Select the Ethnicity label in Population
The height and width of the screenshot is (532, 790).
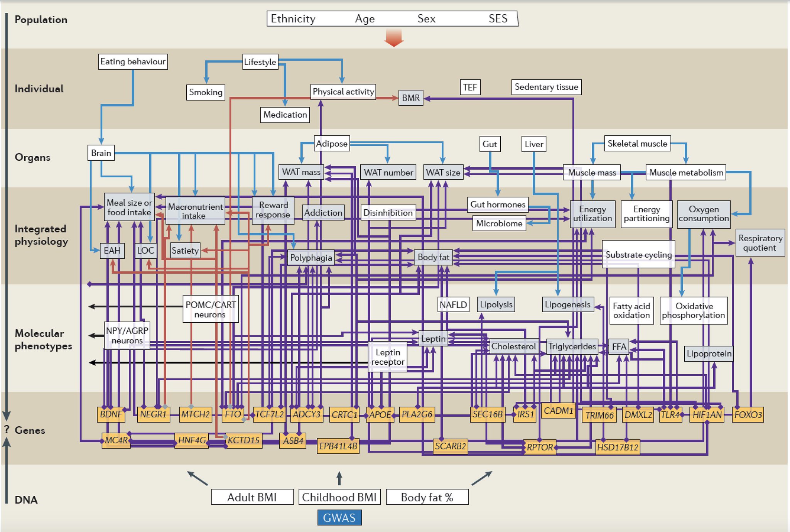pos(293,19)
